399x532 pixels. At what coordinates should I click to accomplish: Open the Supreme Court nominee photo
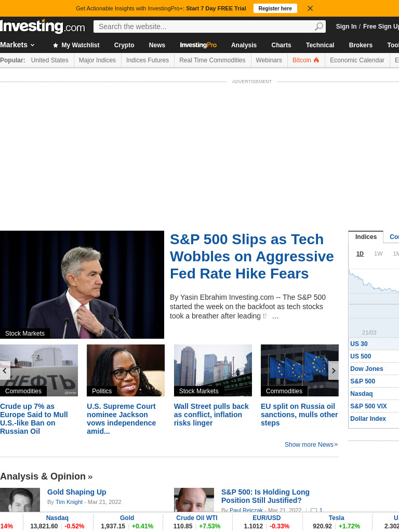126,370
